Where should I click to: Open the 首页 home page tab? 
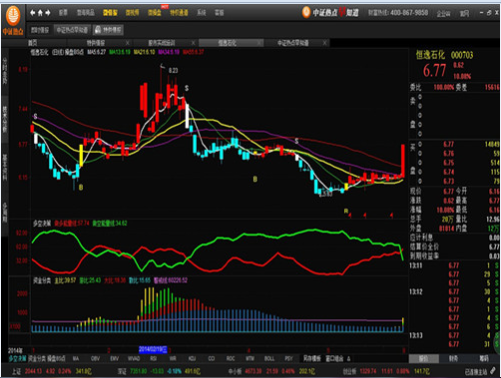tap(33, 43)
